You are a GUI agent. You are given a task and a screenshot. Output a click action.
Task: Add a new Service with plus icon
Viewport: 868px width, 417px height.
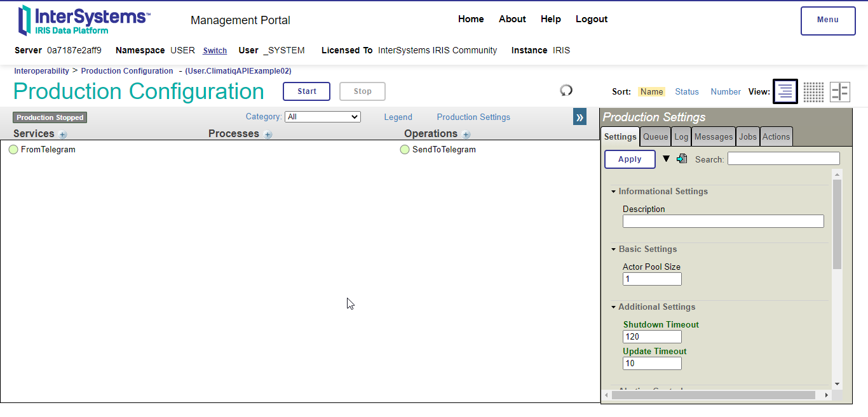(63, 135)
